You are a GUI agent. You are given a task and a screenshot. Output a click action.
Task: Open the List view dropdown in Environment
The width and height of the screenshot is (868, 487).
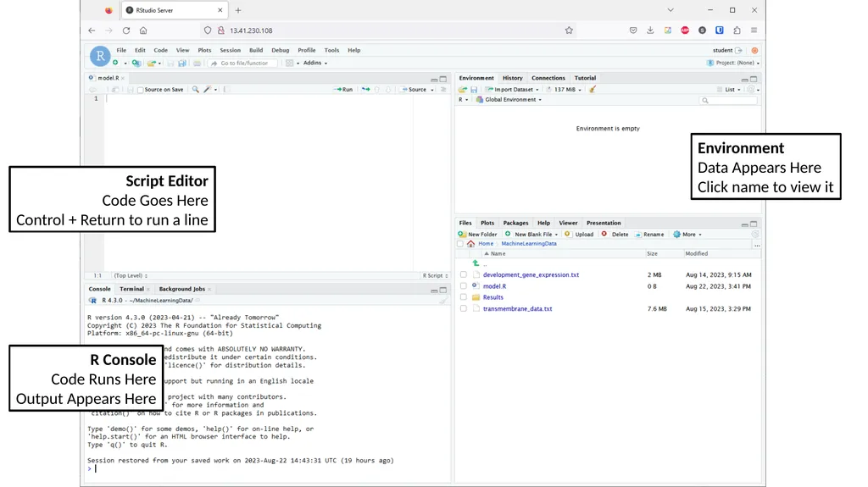728,89
